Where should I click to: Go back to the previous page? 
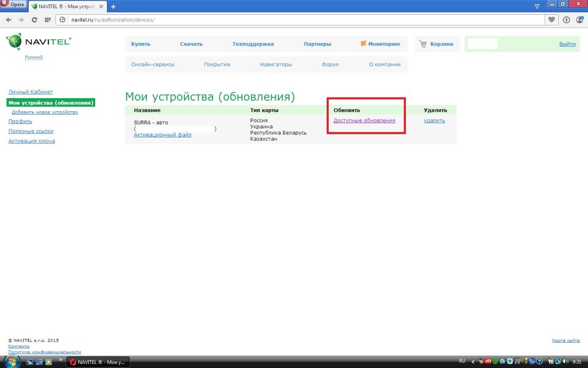(9, 20)
